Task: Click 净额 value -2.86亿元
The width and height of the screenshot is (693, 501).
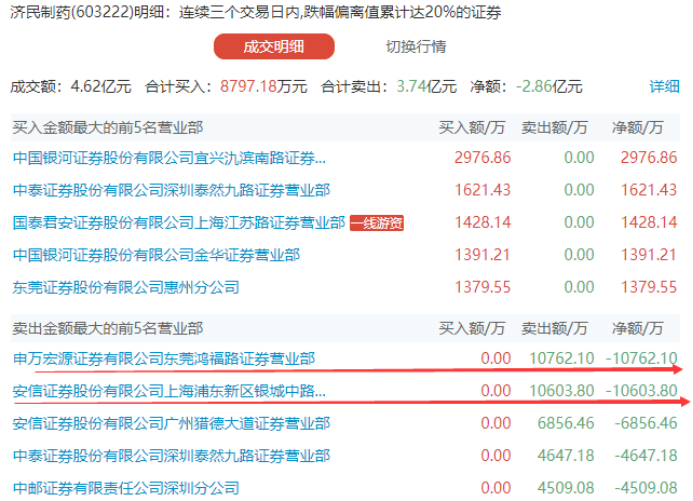Action: pyautogui.click(x=549, y=86)
